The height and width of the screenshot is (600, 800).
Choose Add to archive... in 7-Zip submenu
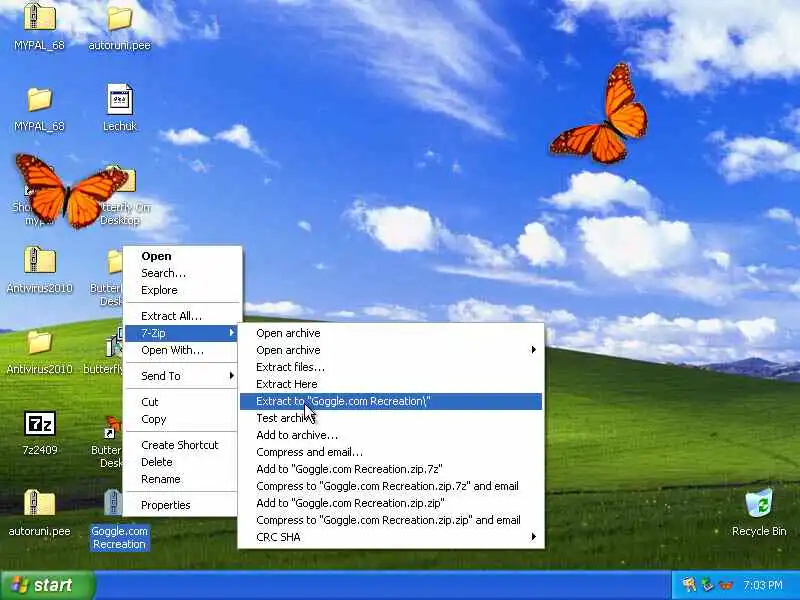pyautogui.click(x=391, y=435)
